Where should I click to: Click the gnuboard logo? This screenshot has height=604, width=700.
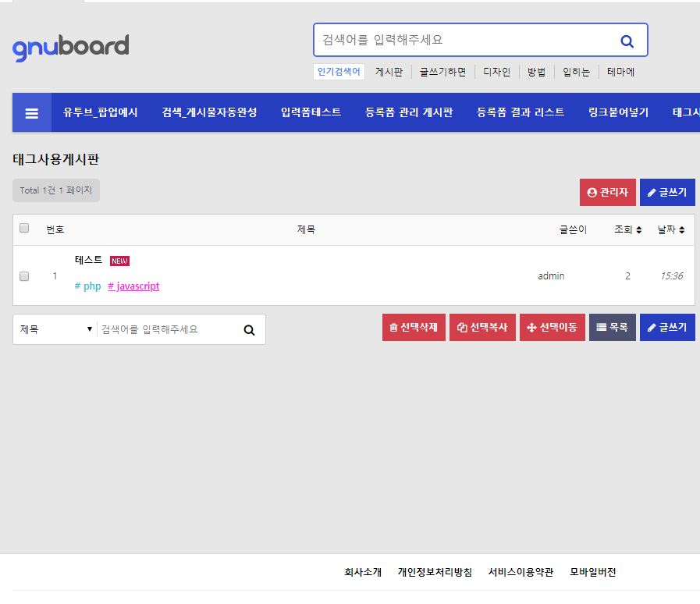(x=70, y=47)
